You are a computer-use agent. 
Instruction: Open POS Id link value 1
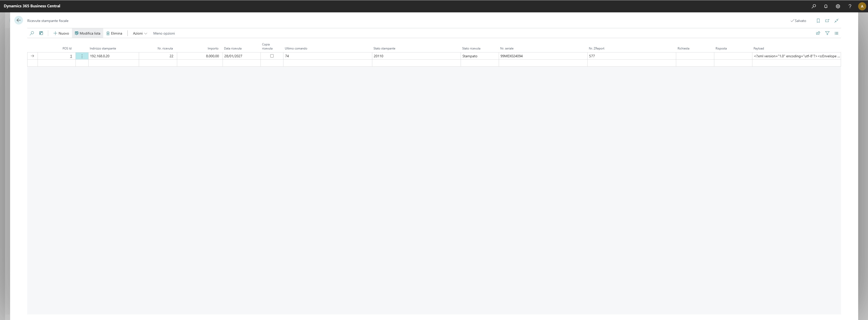click(71, 56)
